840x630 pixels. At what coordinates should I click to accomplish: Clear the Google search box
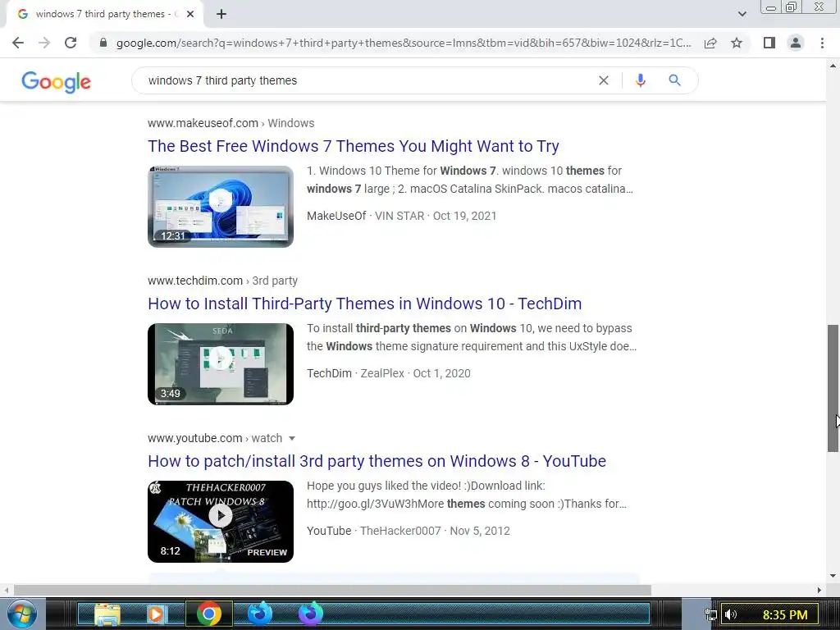coord(603,80)
